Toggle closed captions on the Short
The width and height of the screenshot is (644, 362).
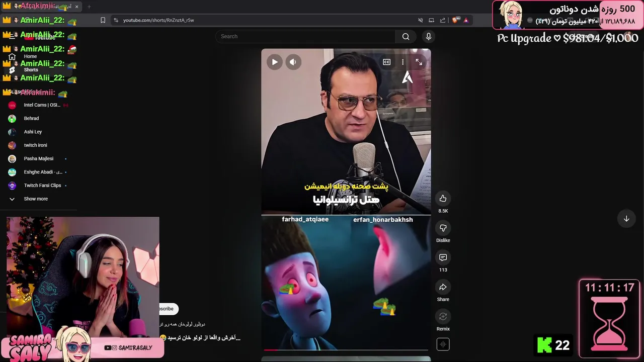(x=386, y=62)
